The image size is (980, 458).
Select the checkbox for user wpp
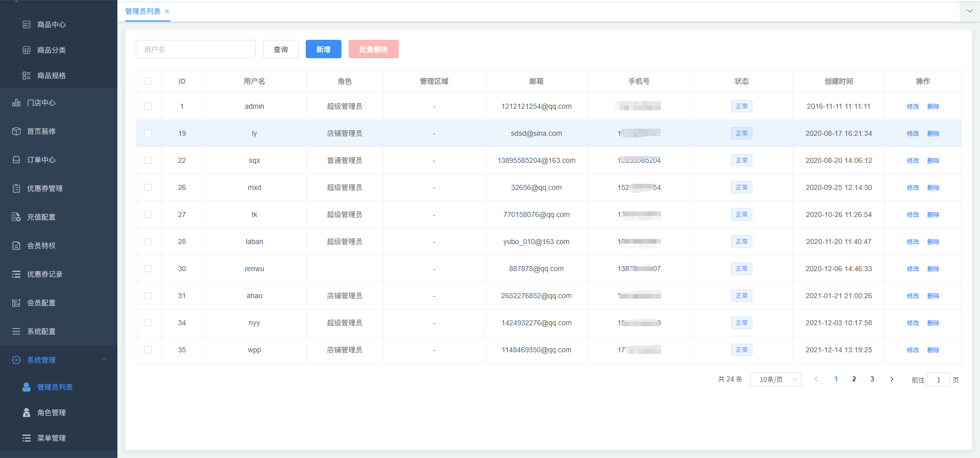point(148,350)
